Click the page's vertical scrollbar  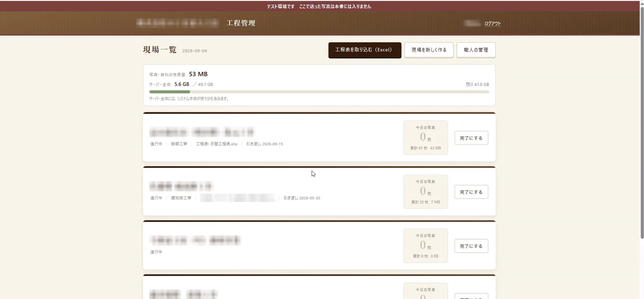tap(642, 123)
